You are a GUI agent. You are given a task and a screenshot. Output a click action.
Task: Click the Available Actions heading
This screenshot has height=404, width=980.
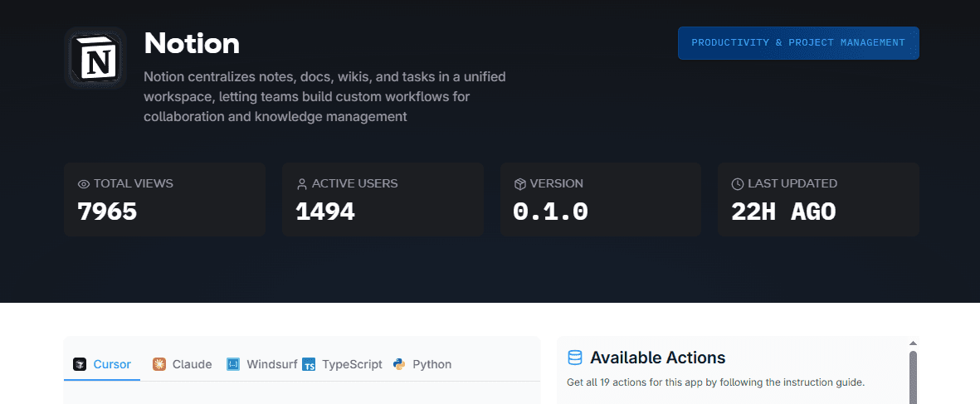tap(657, 358)
